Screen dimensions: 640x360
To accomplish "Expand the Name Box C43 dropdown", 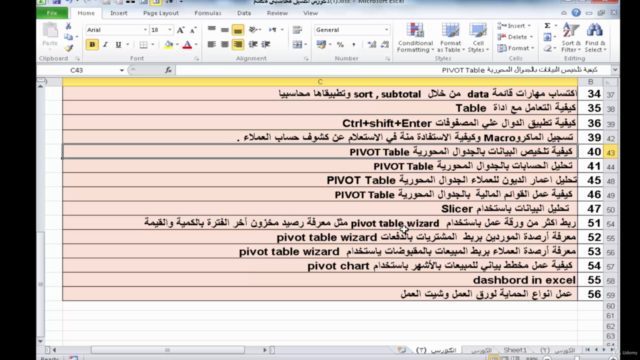I will point(122,70).
